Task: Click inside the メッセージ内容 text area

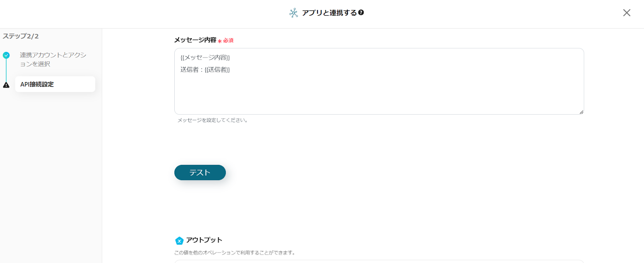Action: tap(378, 92)
